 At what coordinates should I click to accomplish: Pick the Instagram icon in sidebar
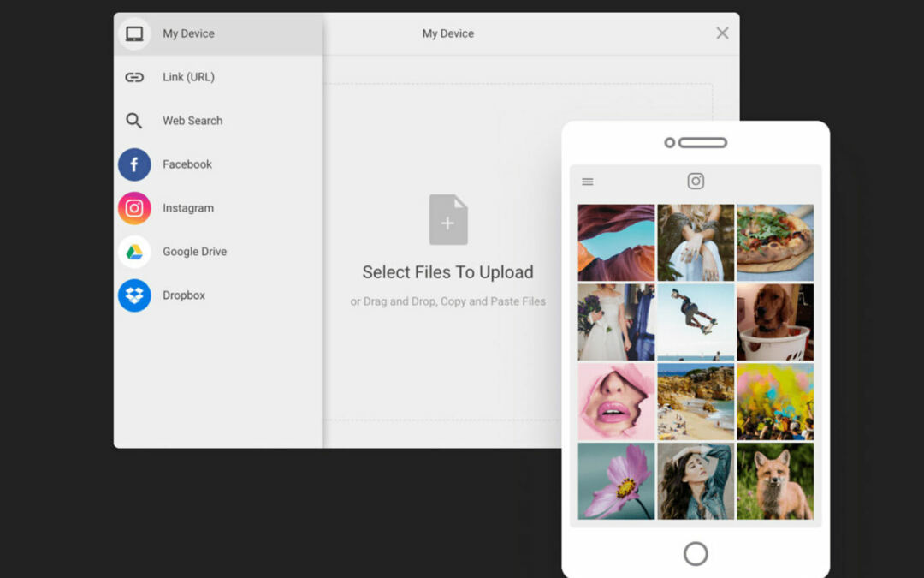(134, 208)
